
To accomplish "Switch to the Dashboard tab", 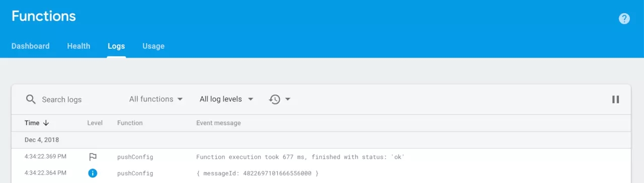I will [x=31, y=46].
